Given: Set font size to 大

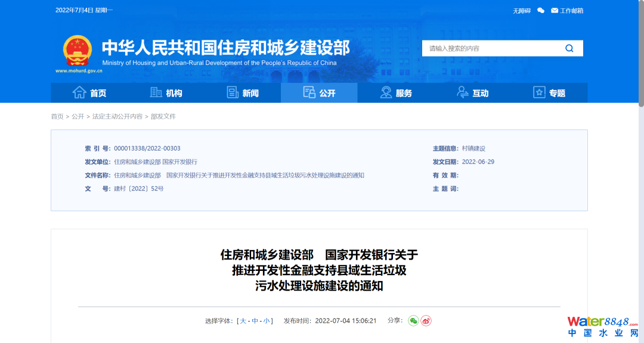Looking at the screenshot, I should click(243, 321).
